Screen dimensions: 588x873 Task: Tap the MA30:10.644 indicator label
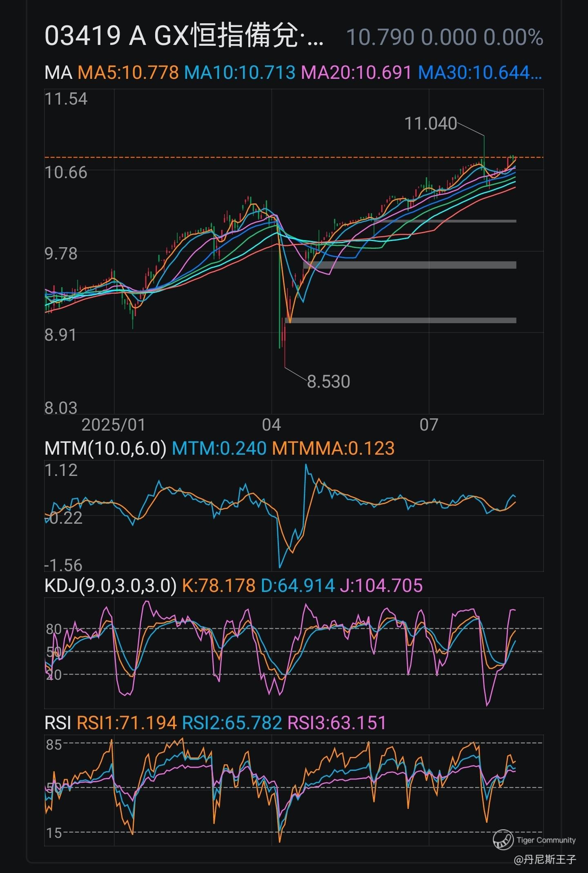480,72
